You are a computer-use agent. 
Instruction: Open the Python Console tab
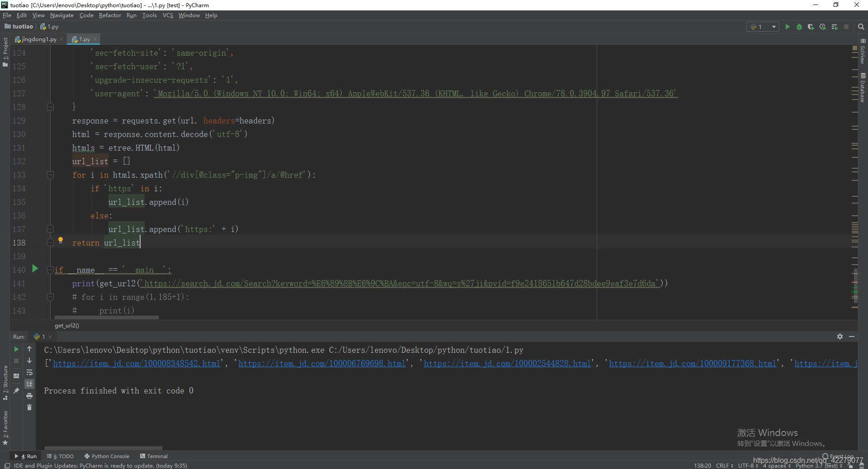coord(107,456)
